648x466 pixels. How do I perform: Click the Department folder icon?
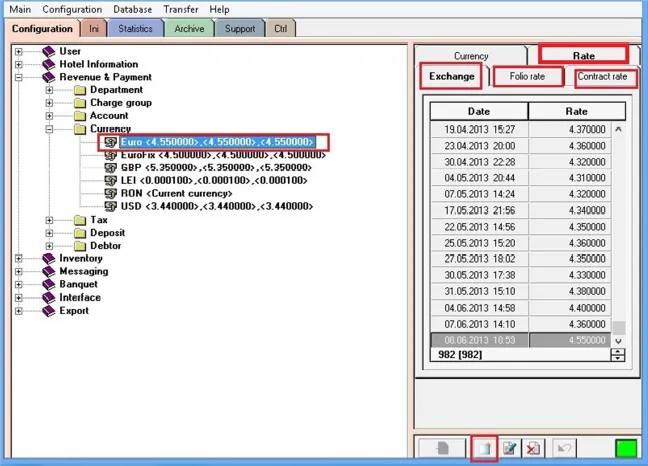pyautogui.click(x=80, y=90)
